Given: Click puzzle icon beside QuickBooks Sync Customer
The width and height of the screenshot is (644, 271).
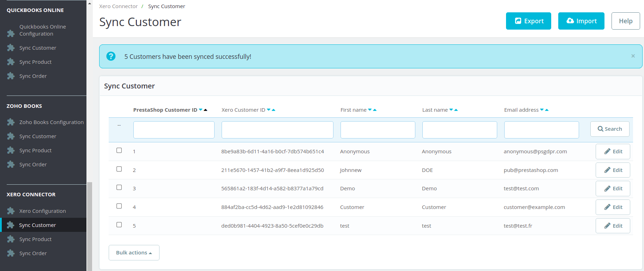Looking at the screenshot, I should coord(11,48).
